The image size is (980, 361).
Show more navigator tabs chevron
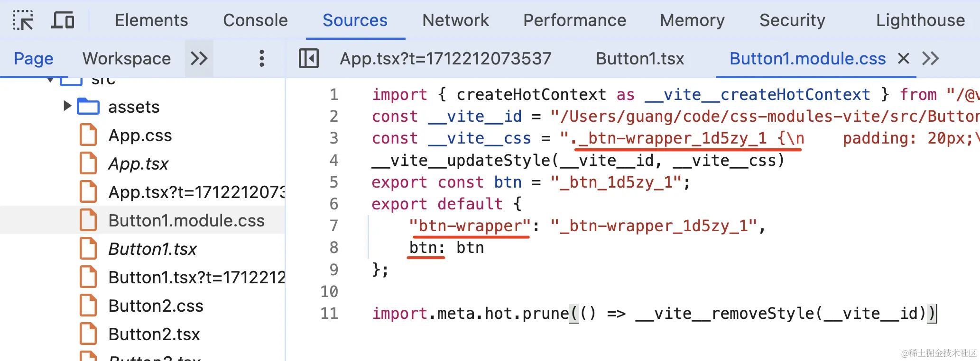199,59
